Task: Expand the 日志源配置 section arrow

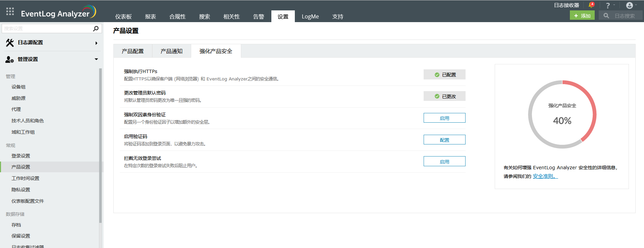Action: 96,43
